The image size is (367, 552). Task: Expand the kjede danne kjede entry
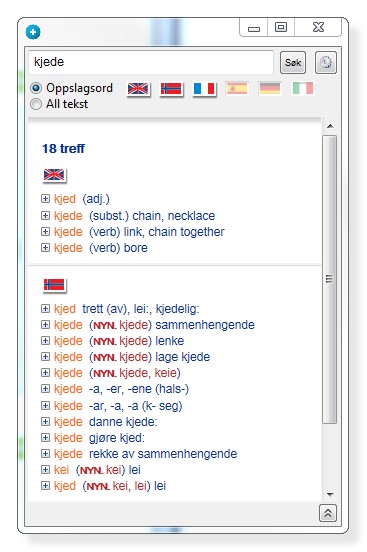[x=45, y=421]
